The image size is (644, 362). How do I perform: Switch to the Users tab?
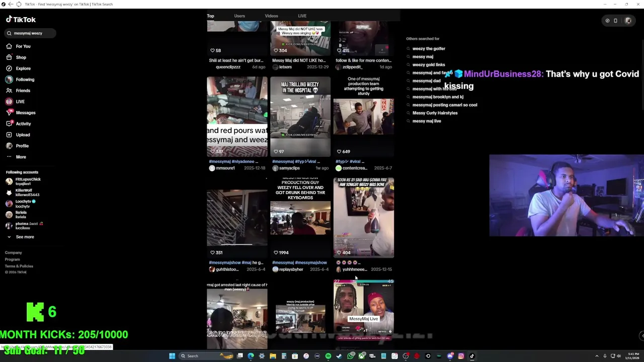239,16
